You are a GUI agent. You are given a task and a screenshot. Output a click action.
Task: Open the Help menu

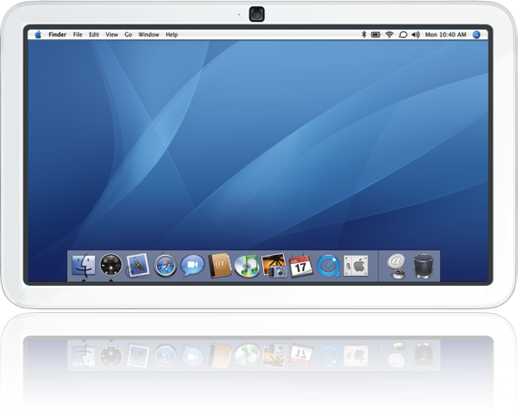pyautogui.click(x=171, y=34)
